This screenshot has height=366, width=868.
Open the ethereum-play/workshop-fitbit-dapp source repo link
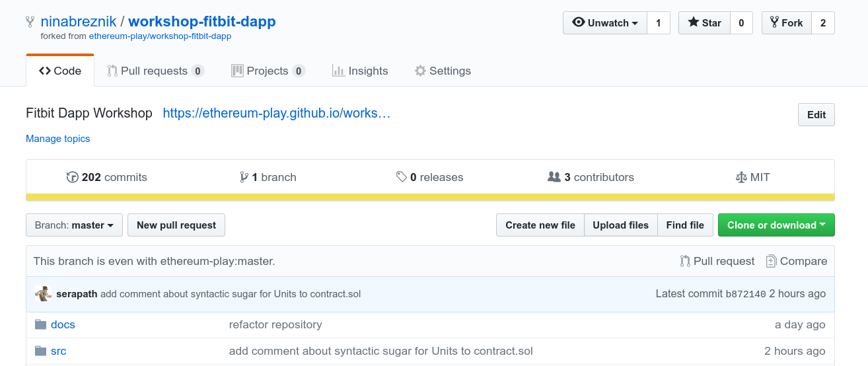(x=161, y=36)
